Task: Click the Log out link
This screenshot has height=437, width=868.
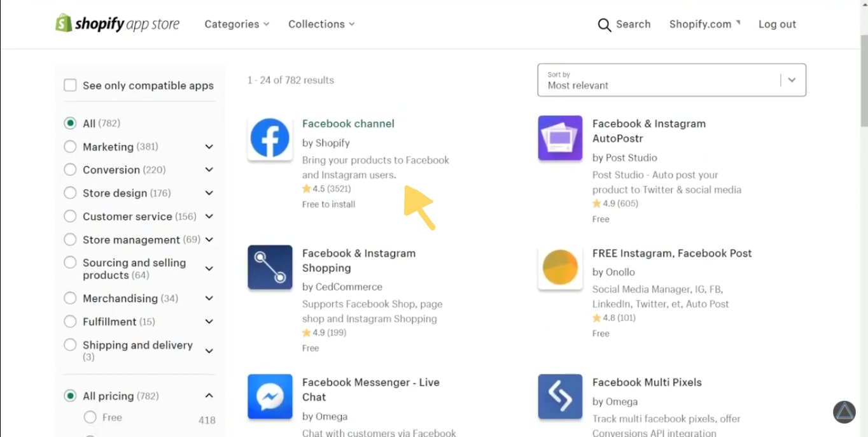Action: pos(777,24)
